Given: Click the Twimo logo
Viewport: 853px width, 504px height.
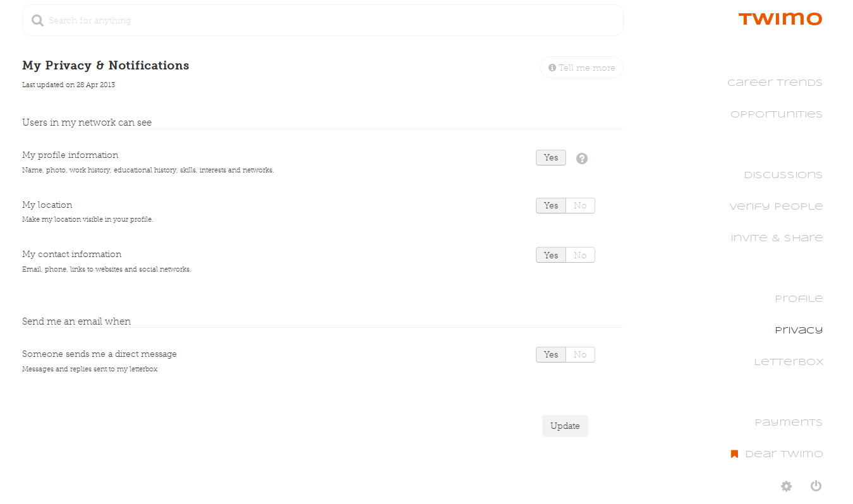Looking at the screenshot, I should pos(780,19).
